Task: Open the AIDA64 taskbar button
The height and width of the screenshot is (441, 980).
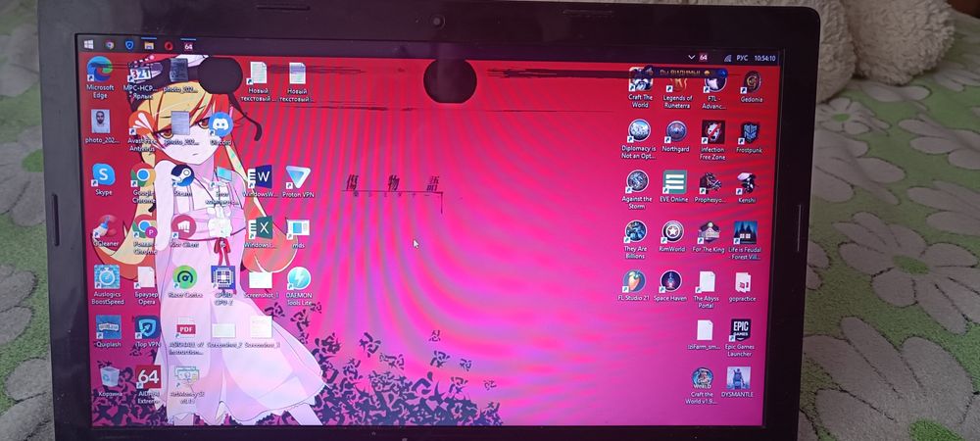Action: 188,46
